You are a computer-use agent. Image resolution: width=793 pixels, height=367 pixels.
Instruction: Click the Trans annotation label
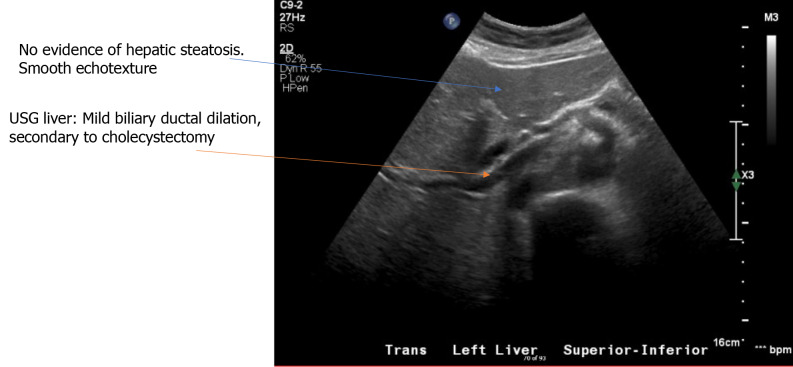(406, 350)
